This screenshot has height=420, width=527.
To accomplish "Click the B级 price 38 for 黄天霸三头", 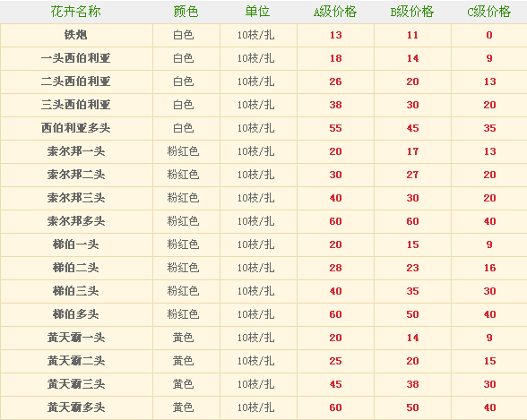I will (x=412, y=384).
